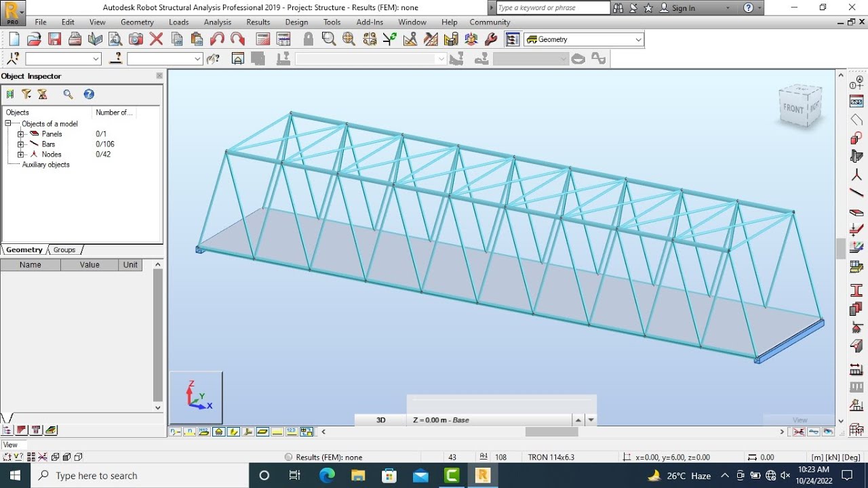Open an existing project via Open folder icon
The width and height of the screenshot is (868, 488).
click(34, 39)
